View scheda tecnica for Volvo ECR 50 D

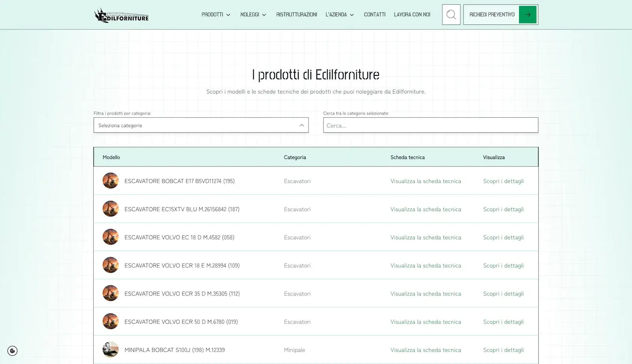426,322
